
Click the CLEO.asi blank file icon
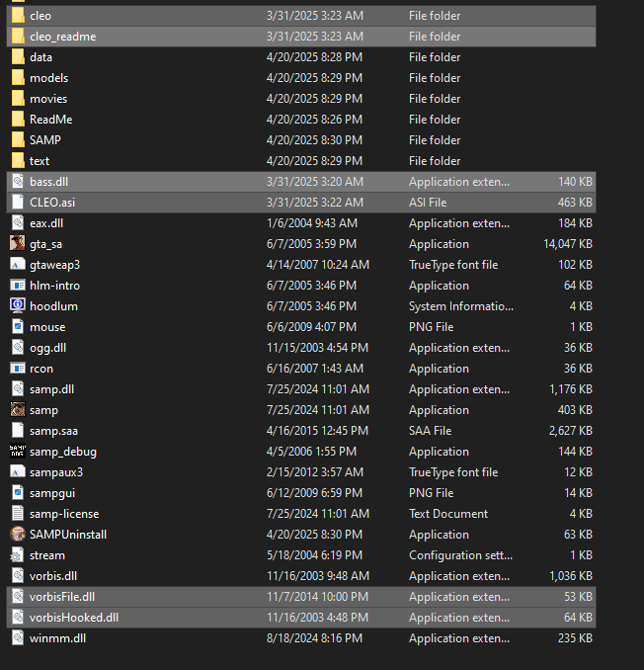click(18, 203)
